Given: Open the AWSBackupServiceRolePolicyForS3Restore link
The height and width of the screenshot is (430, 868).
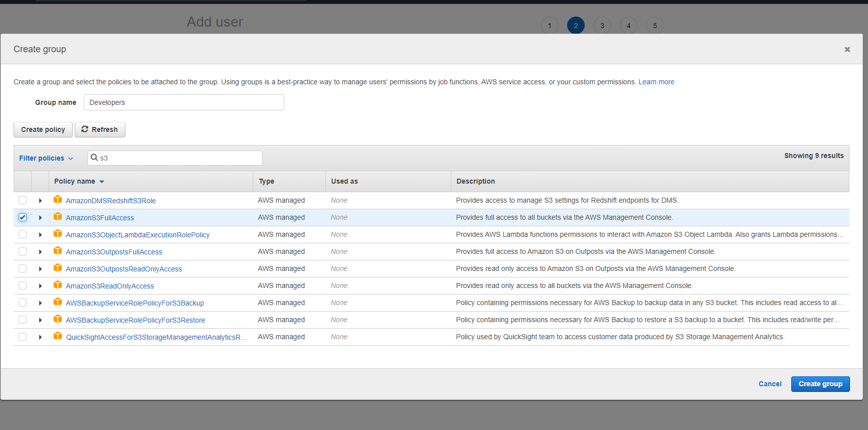Looking at the screenshot, I should [135, 320].
